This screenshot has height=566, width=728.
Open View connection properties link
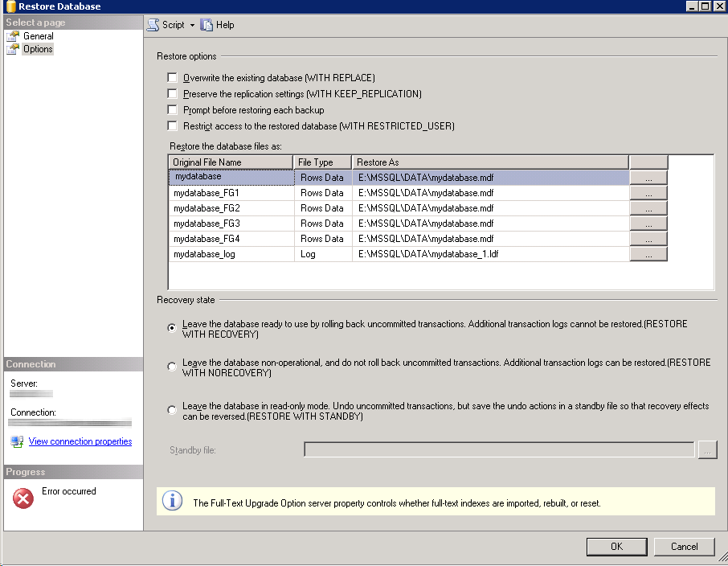tap(80, 441)
